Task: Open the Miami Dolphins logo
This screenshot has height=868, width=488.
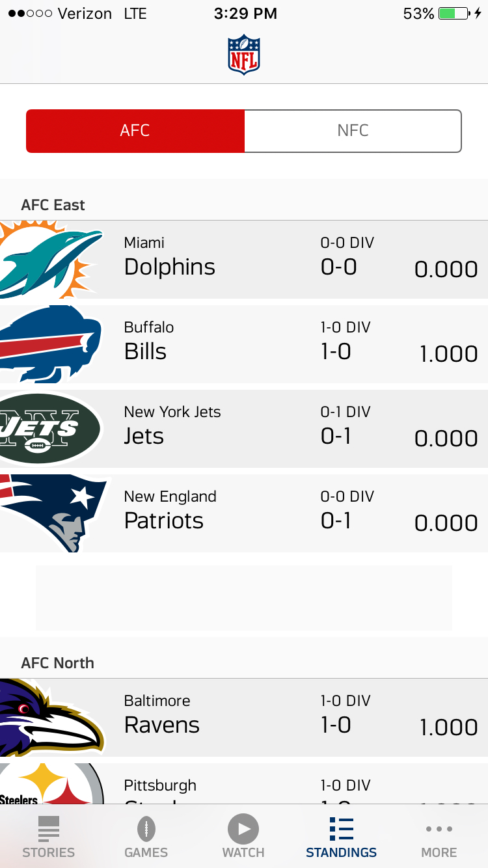Action: 51,260
